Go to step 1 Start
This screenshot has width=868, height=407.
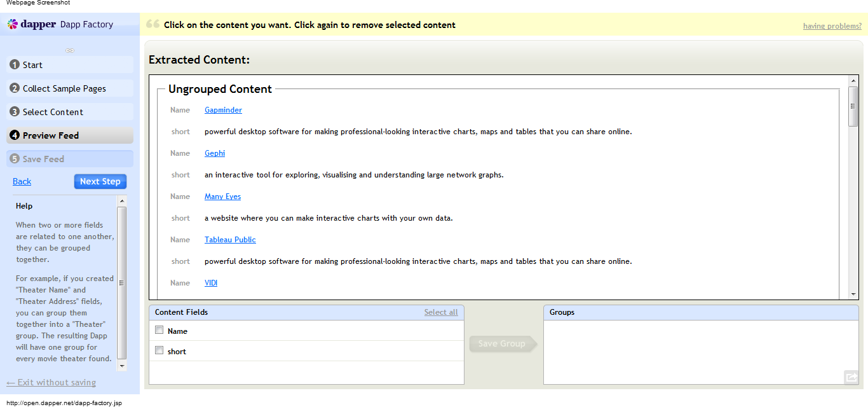70,65
